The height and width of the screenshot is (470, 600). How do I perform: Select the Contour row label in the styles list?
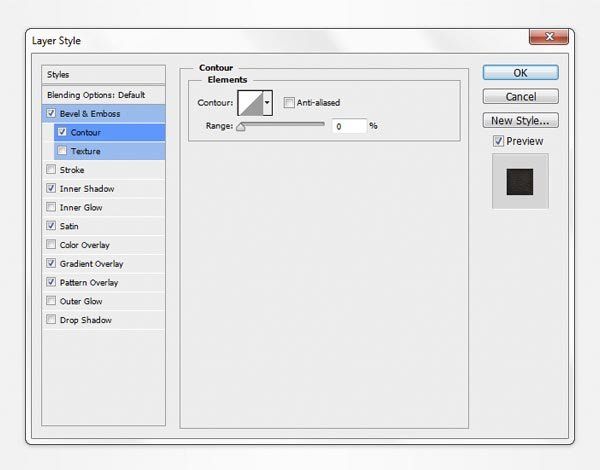click(x=86, y=132)
